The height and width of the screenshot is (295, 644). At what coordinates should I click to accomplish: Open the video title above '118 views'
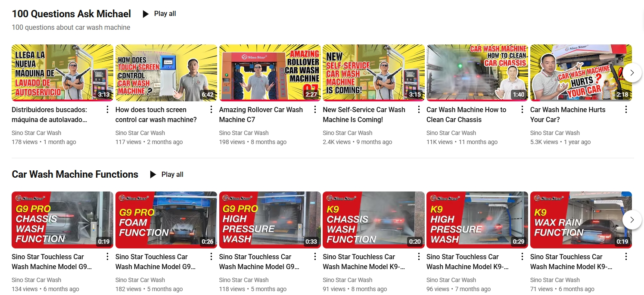[x=259, y=262]
